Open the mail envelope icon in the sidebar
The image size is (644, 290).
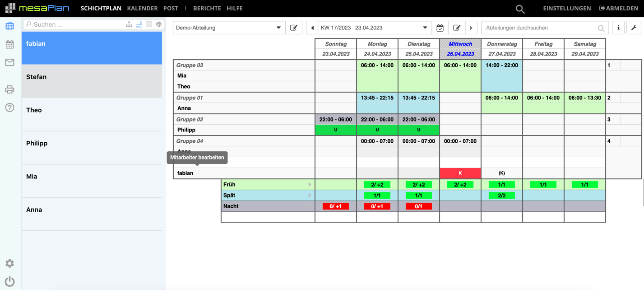(x=10, y=62)
